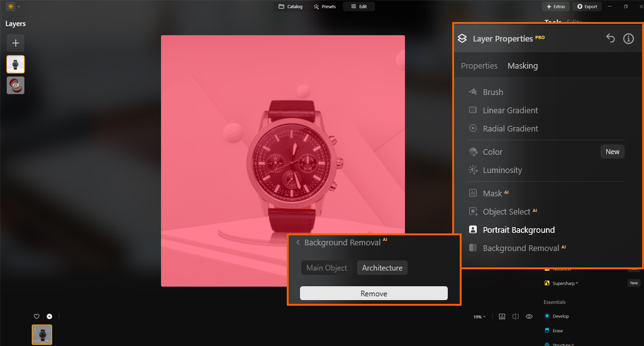Switch to the Edit tab

tap(358, 6)
